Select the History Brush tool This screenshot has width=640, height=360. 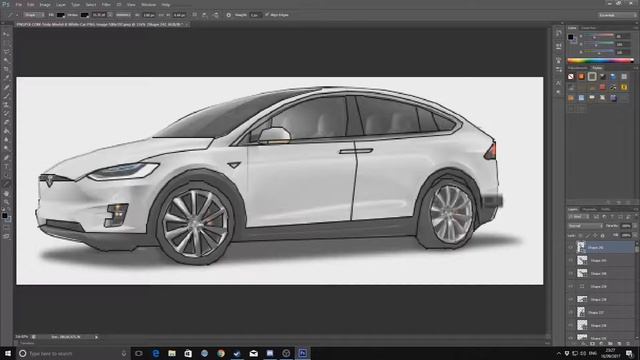6,113
